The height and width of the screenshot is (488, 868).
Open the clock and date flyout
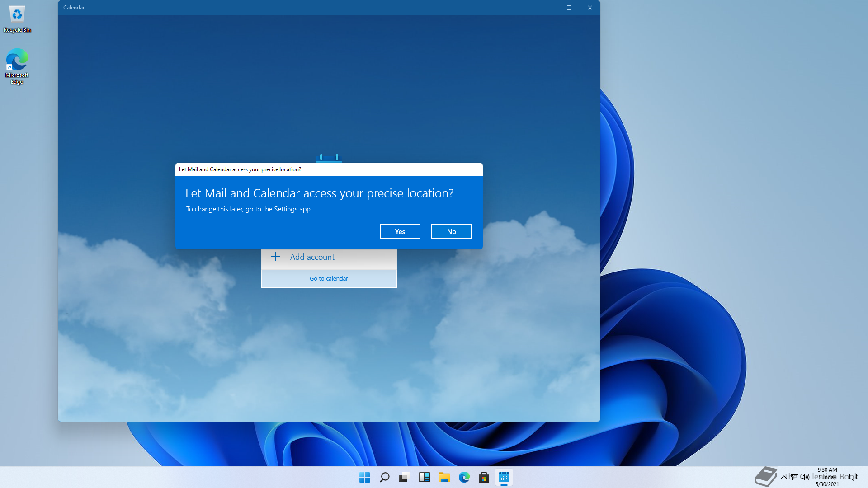[827, 477]
